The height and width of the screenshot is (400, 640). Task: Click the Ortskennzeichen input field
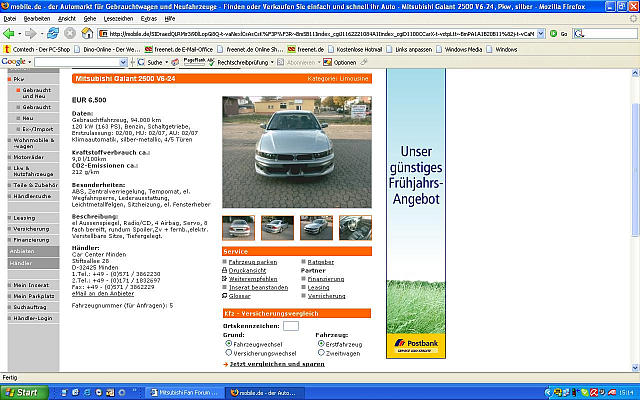pyautogui.click(x=290, y=326)
